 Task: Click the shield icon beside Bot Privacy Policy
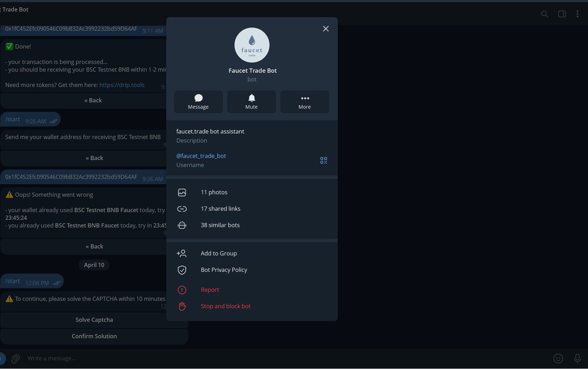pyautogui.click(x=182, y=270)
